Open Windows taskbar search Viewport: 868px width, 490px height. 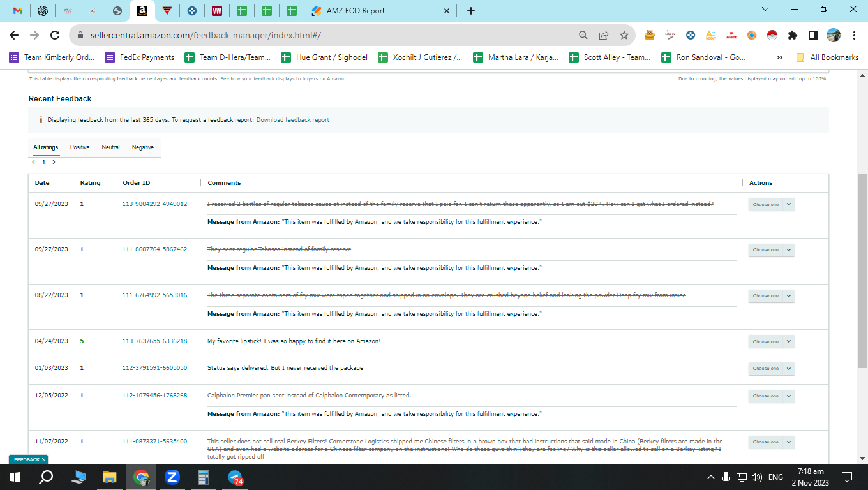pyautogui.click(x=46, y=477)
